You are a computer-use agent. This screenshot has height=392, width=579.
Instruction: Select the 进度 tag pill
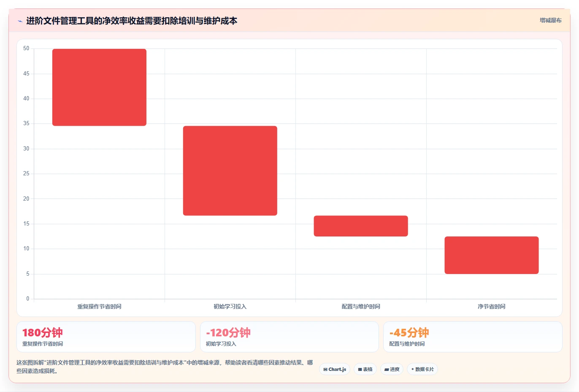[x=392, y=369]
